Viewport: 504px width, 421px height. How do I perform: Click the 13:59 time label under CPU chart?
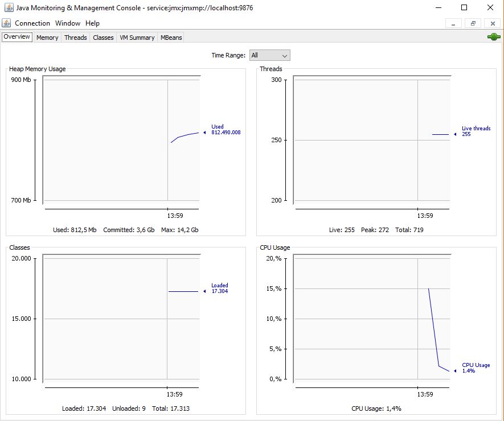(425, 394)
